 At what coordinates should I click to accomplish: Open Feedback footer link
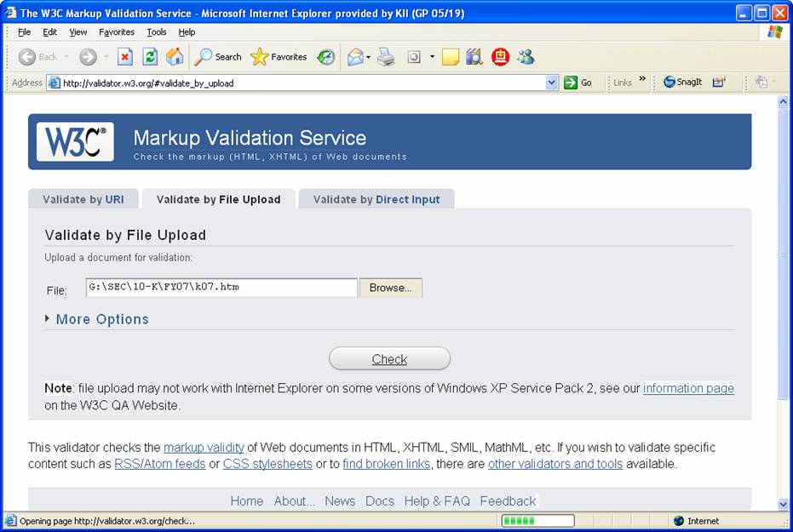508,501
